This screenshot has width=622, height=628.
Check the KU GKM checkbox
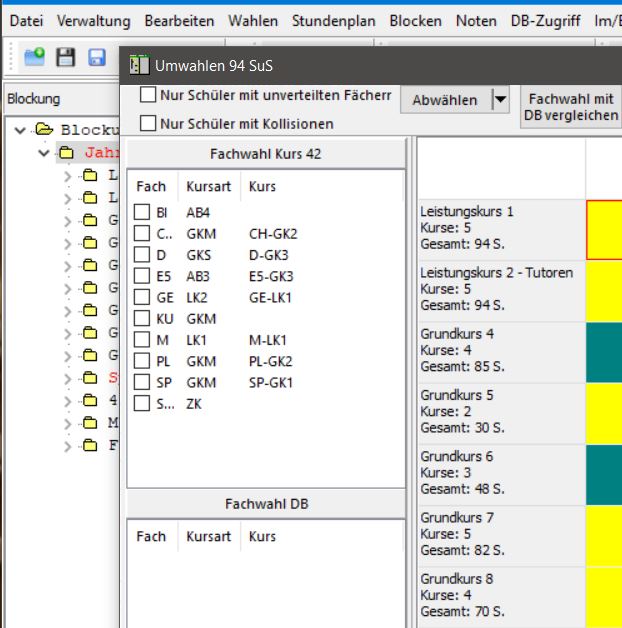142,318
